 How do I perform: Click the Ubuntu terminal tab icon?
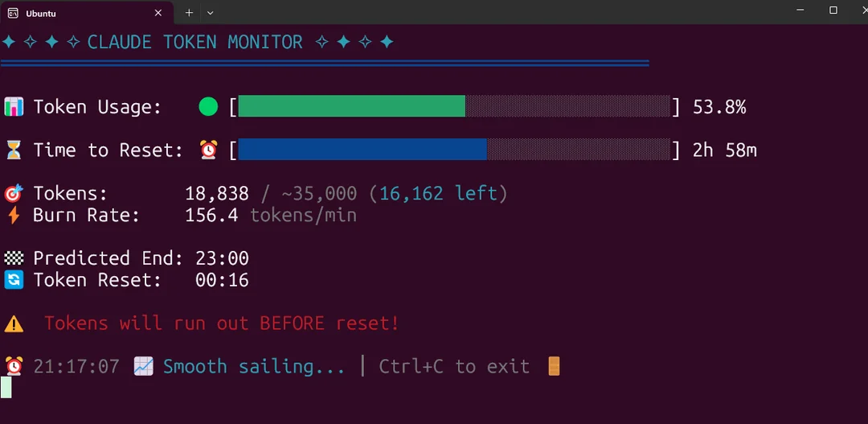pos(13,13)
